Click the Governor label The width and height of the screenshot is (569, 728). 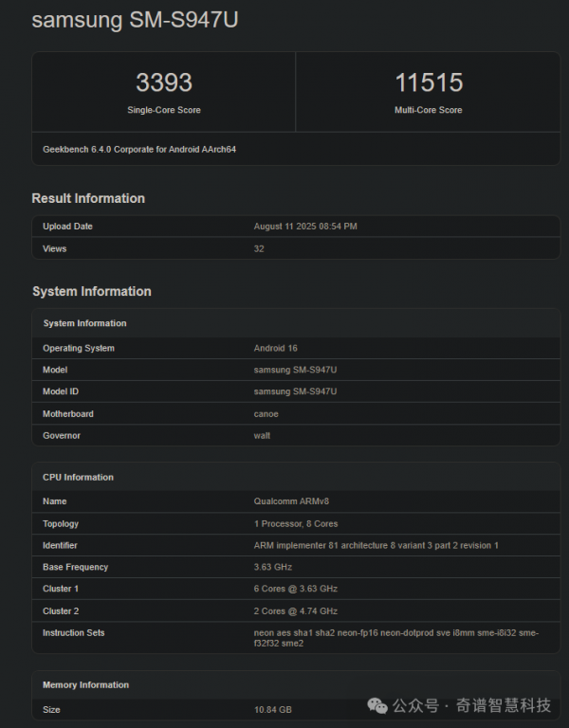(x=62, y=435)
